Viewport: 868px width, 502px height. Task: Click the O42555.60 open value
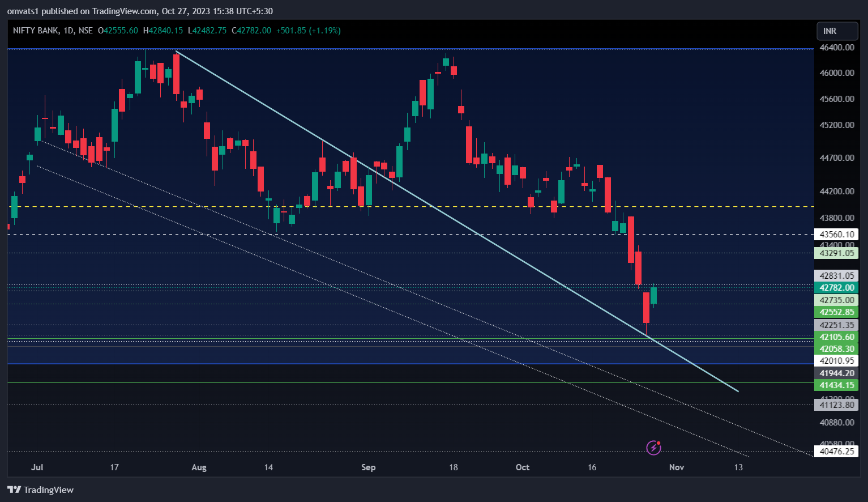coord(118,31)
